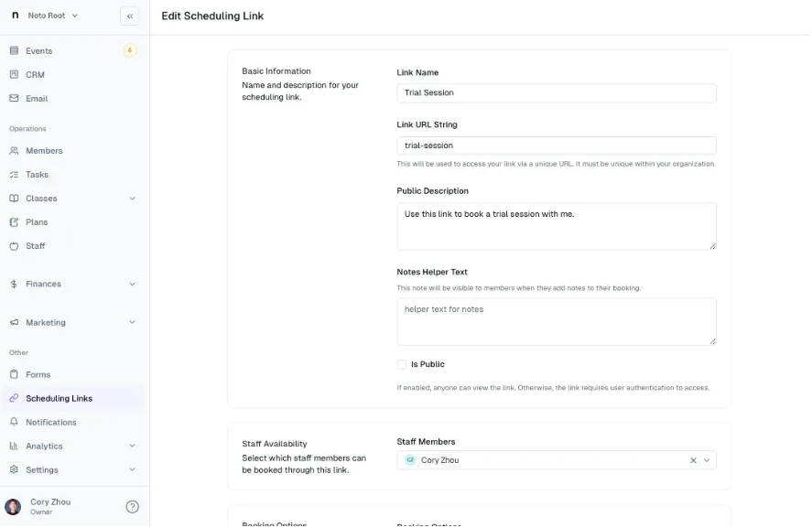
Task: Click the Classes book icon
Action: [14, 199]
